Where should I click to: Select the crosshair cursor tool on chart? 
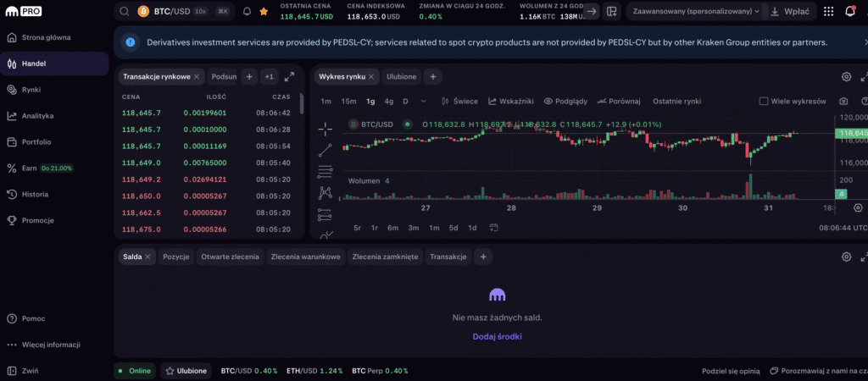point(325,129)
